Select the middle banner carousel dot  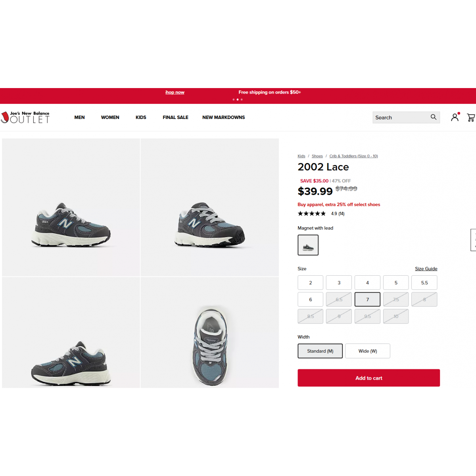238,100
